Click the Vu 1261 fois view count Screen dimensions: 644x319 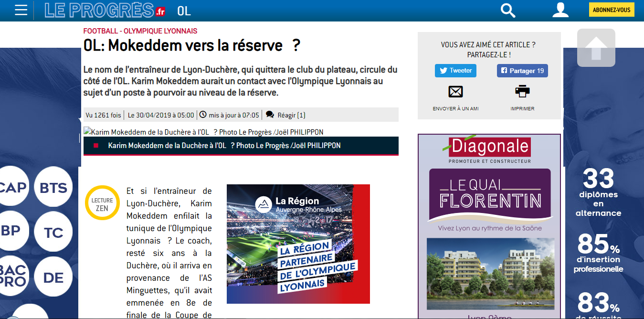click(x=103, y=115)
